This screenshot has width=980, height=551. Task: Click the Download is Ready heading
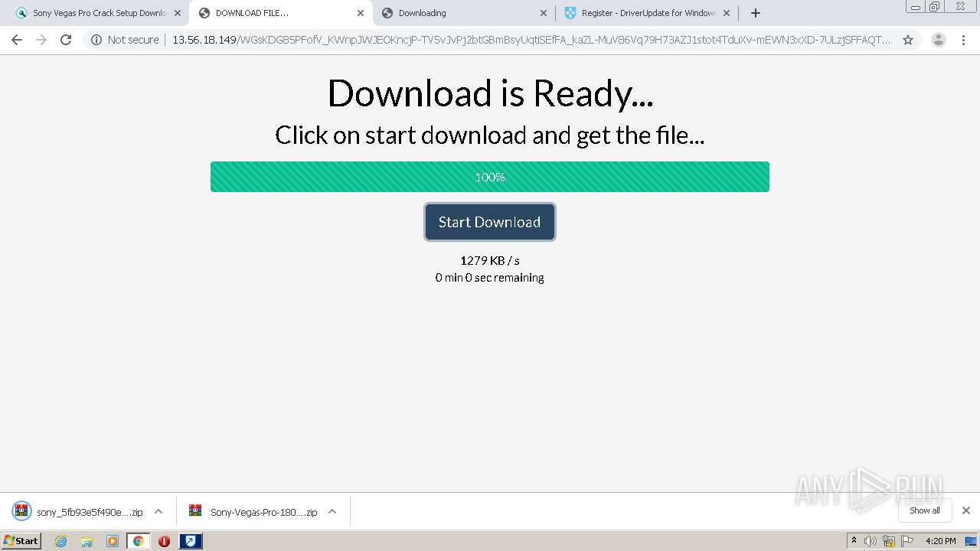point(490,93)
